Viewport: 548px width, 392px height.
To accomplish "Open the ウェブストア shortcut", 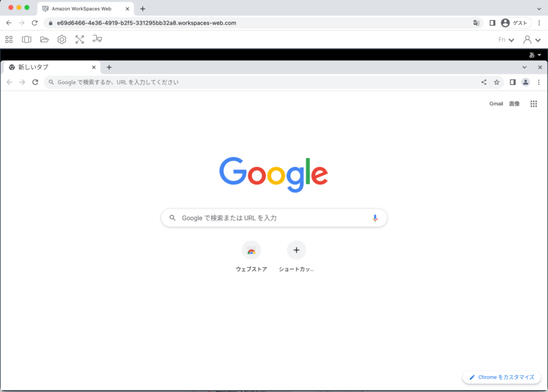I will pyautogui.click(x=251, y=256).
